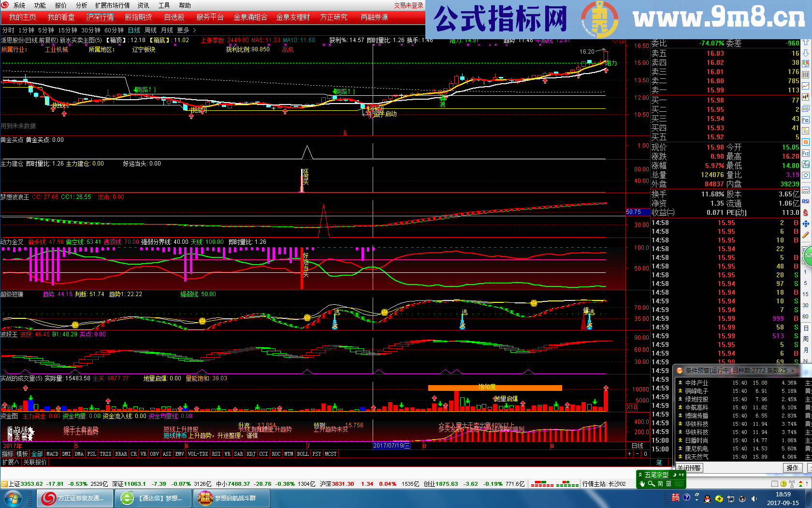812x508 pixels.
Task: Expand the 更多 period dropdown
Action: (x=184, y=30)
